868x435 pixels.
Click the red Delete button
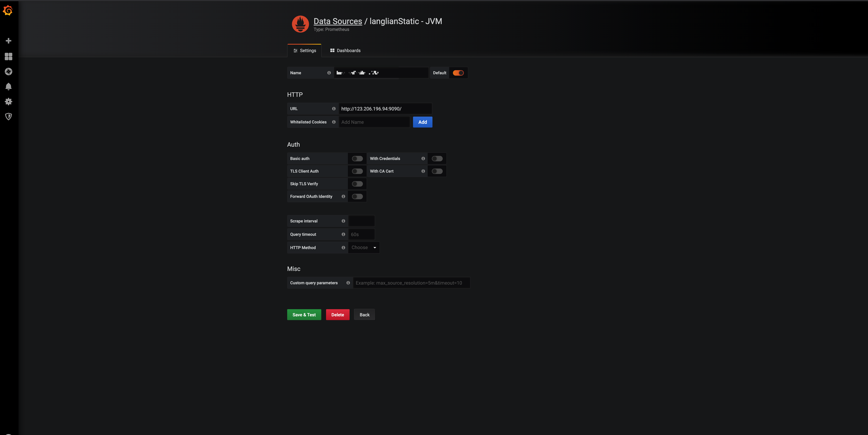click(337, 315)
